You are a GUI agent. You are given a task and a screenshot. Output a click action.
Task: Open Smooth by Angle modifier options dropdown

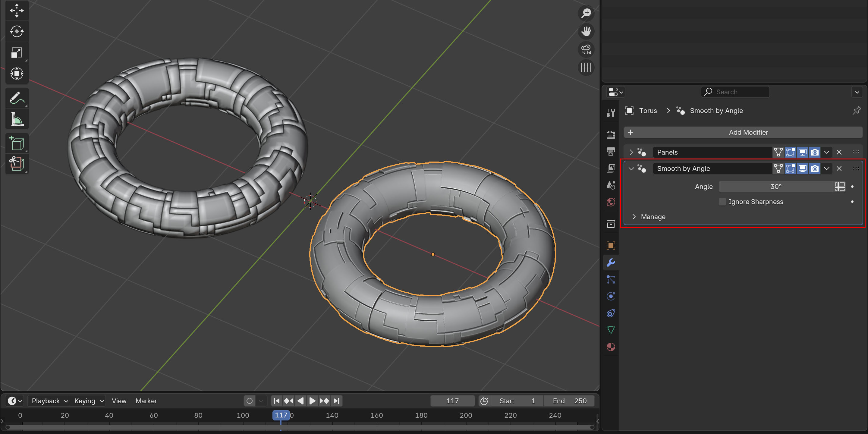click(826, 168)
